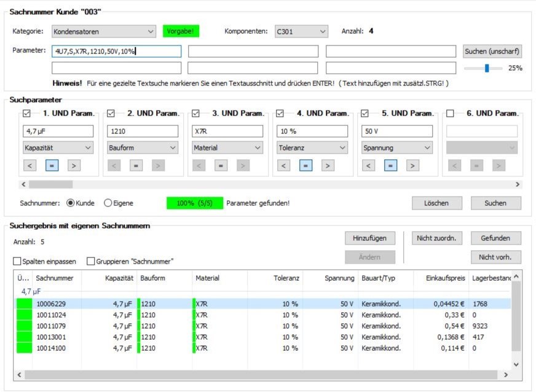This screenshot has height=392, width=536.
Task: Open Bauform parameter type dropdown
Action: [143, 147]
